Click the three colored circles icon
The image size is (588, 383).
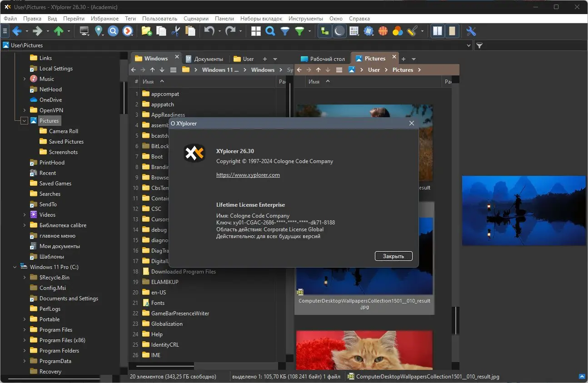pyautogui.click(x=398, y=31)
